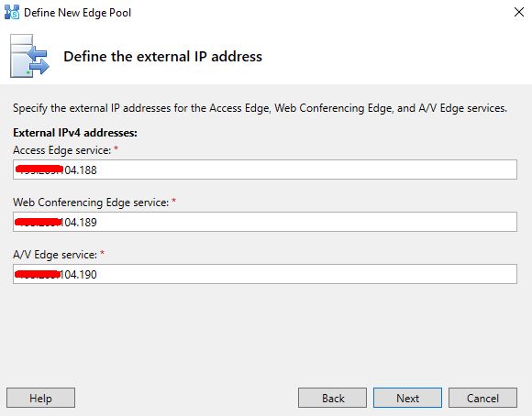Image resolution: width=532 pixels, height=416 pixels.
Task: Close the Define New Edge Pool window
Action: click(x=519, y=12)
